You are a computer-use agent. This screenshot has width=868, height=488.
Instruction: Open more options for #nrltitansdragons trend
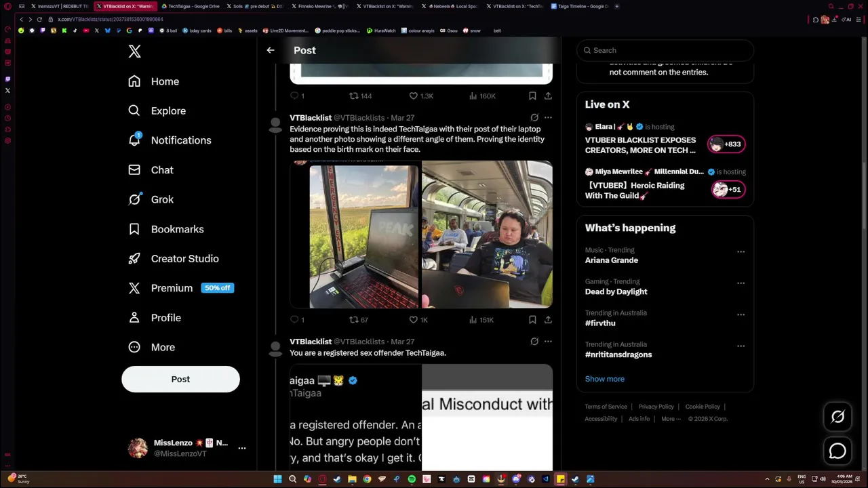(x=741, y=346)
